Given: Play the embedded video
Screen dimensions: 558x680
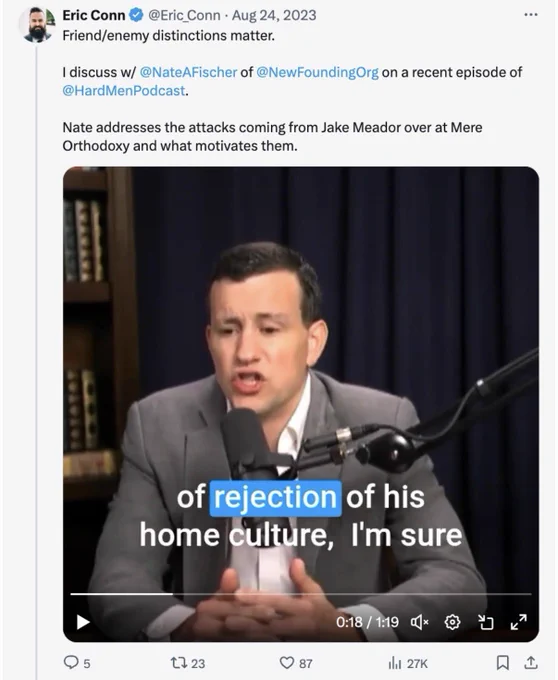Looking at the screenshot, I should tap(83, 622).
